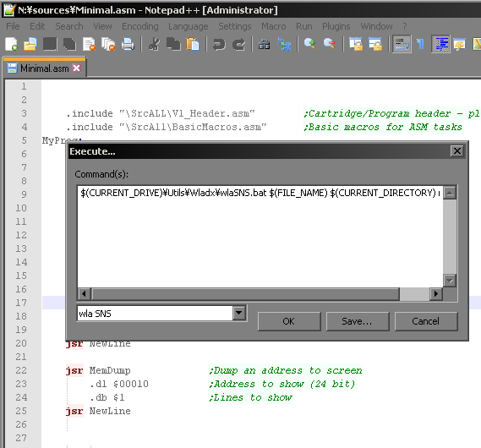The image size is (481, 448).
Task: Open the Plugins menu
Action: 336,26
